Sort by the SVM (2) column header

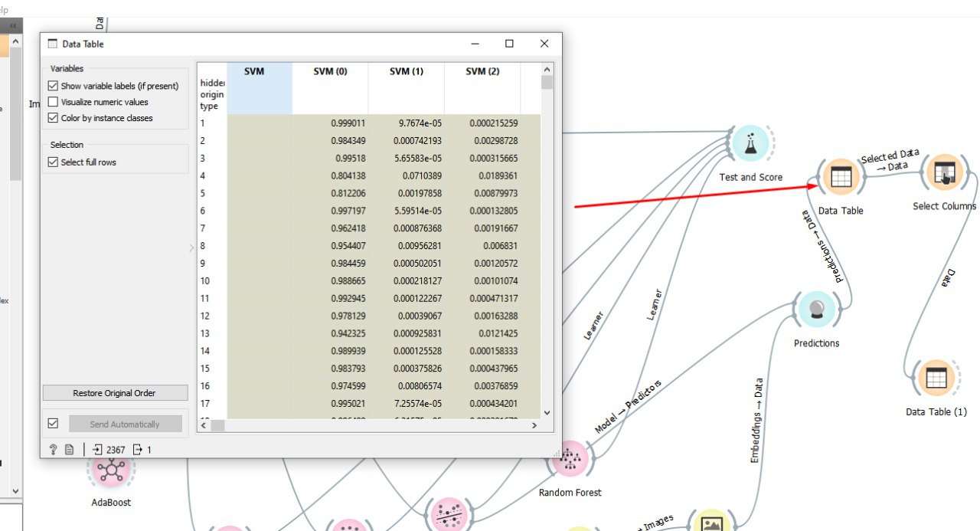click(483, 88)
